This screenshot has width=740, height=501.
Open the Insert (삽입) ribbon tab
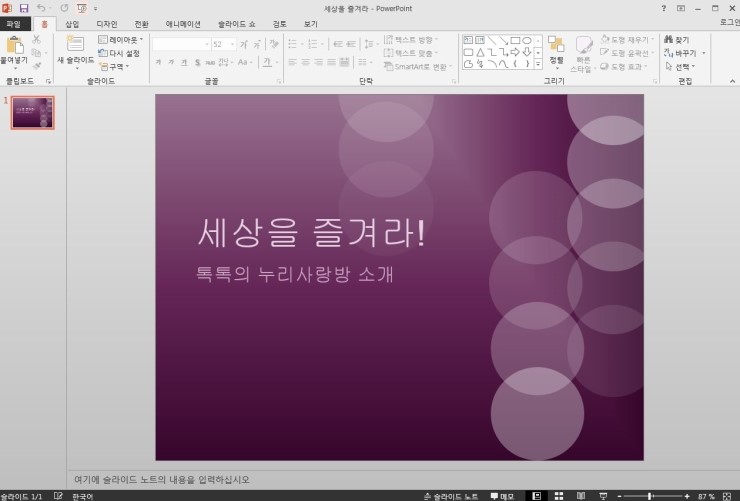72,23
